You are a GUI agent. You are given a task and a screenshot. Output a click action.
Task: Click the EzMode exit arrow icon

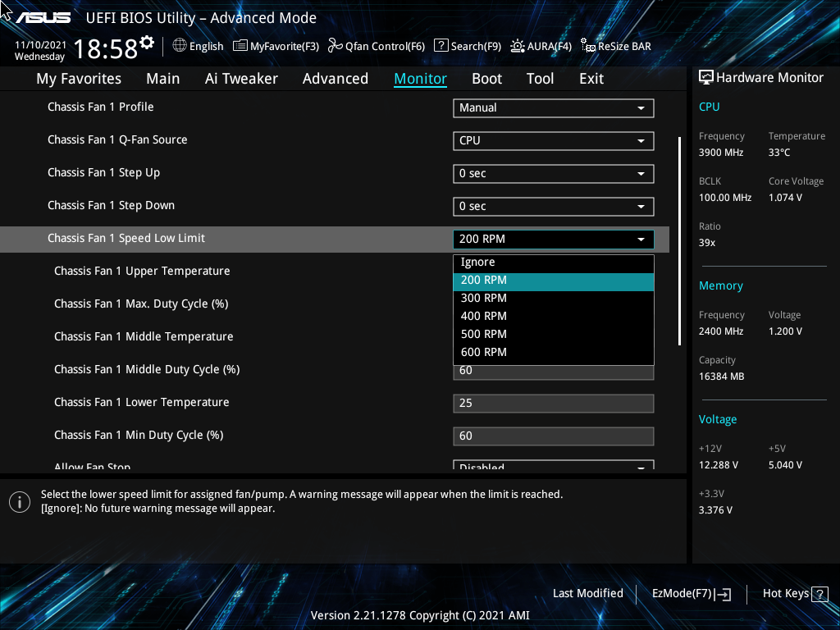(x=724, y=594)
